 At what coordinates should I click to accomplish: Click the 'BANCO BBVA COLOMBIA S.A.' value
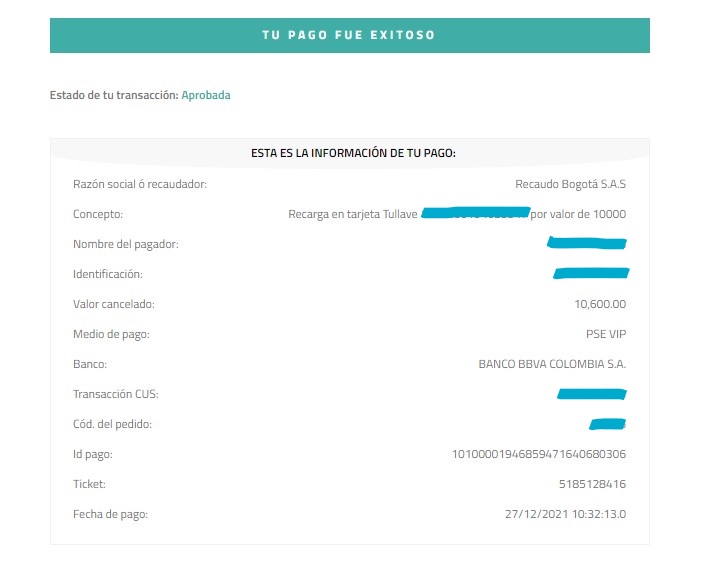tap(552, 364)
